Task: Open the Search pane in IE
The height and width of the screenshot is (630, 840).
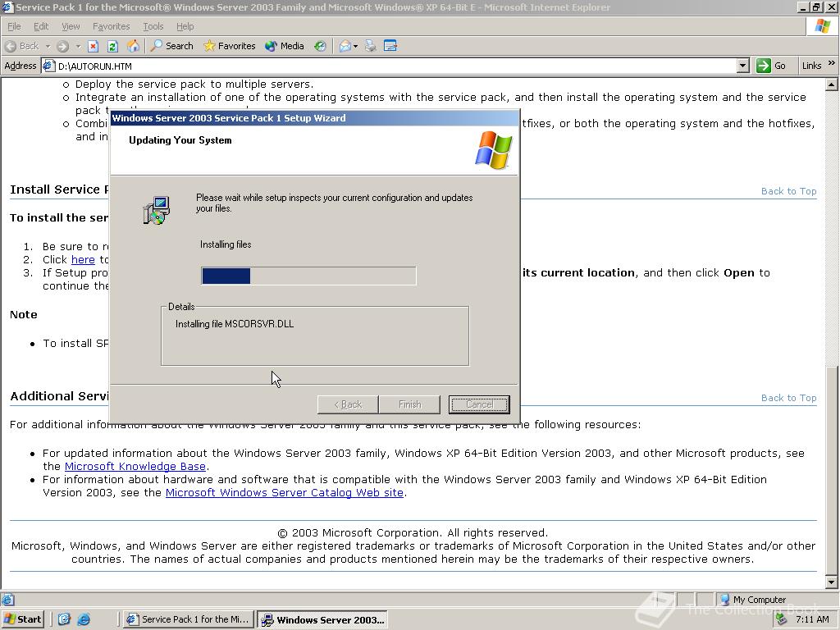Action: [x=172, y=46]
